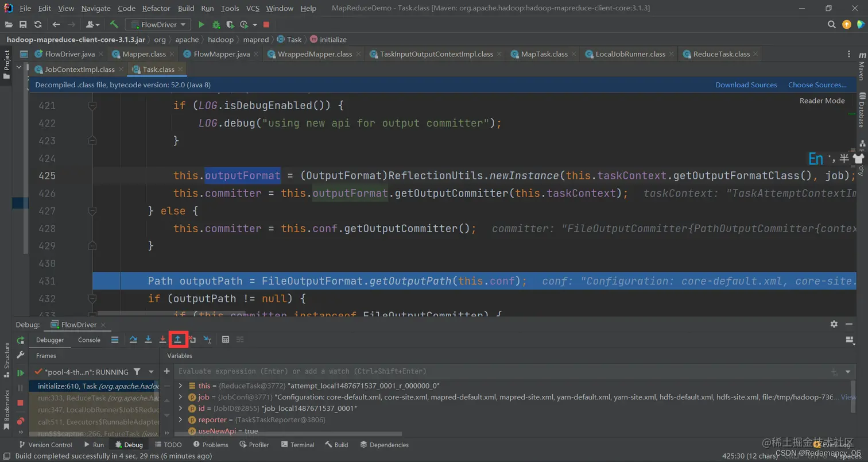
Task: Click the Drop Frame icon
Action: click(x=192, y=340)
